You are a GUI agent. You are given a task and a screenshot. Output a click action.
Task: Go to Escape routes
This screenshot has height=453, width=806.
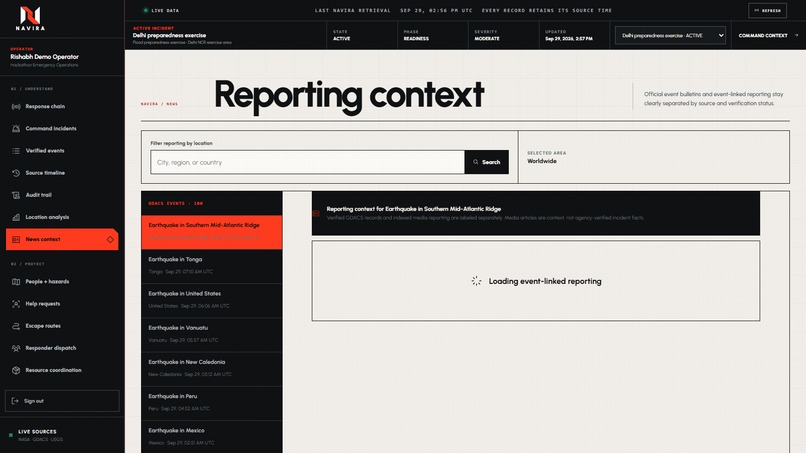pyautogui.click(x=62, y=325)
